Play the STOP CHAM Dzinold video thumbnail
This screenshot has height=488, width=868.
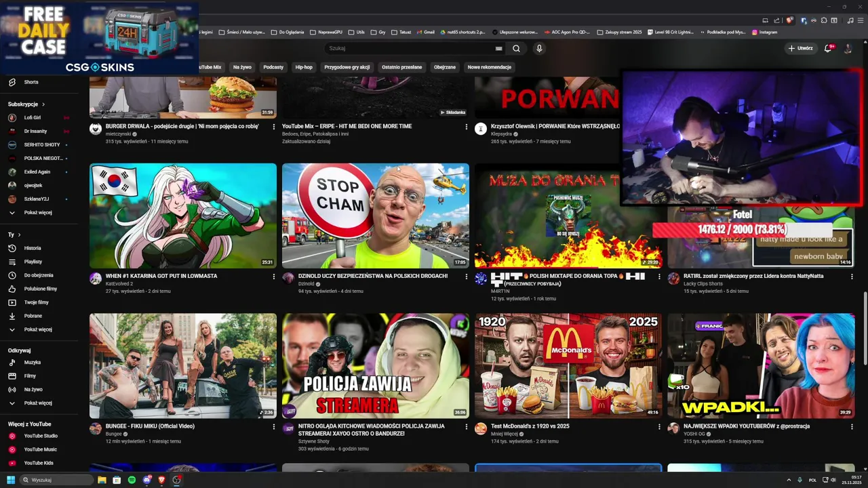point(376,216)
